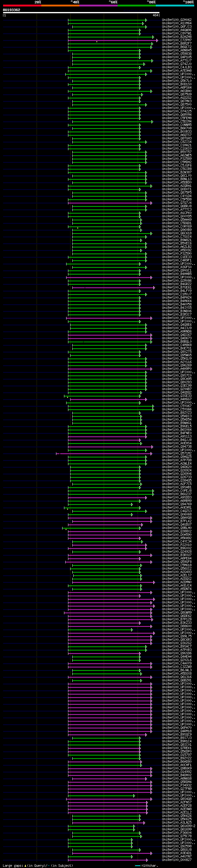Select label UniRef100_A2G493
The height and width of the screenshot is (868, 197).
(176, 572)
